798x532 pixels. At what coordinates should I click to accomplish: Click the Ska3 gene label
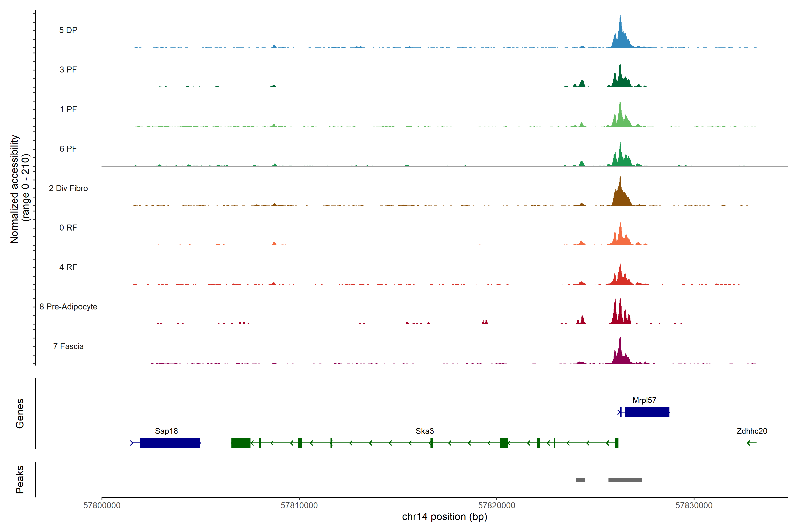[424, 431]
